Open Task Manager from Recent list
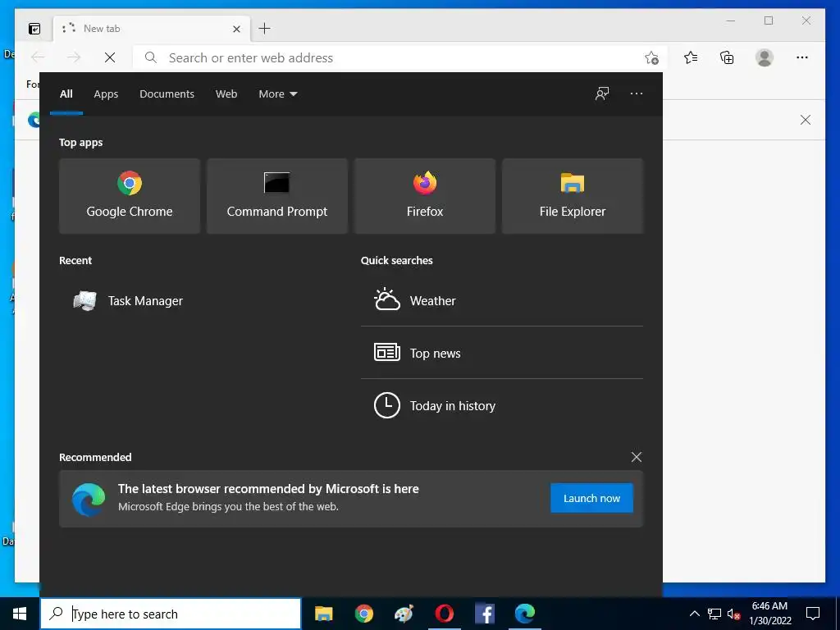 coord(129,301)
